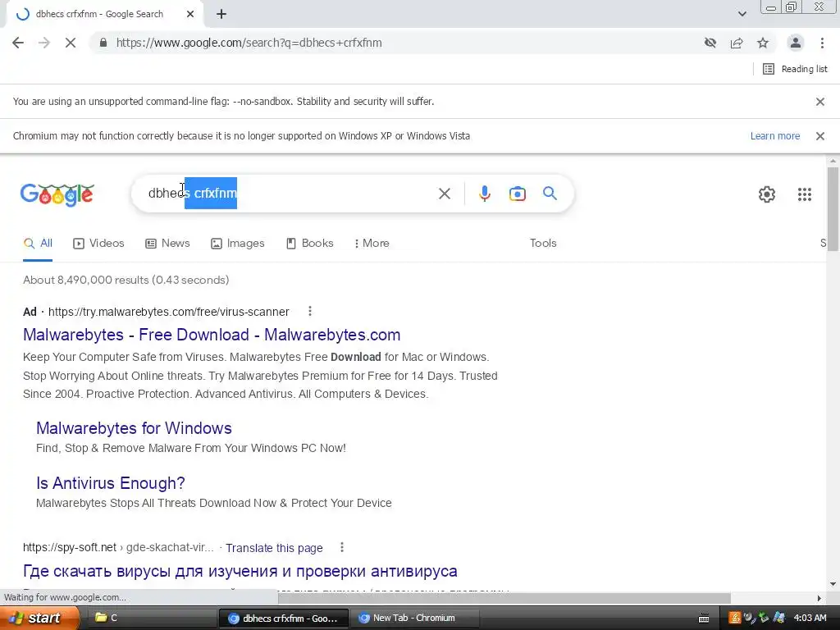Switch to the Images tab
This screenshot has width=840, height=630.
point(238,243)
